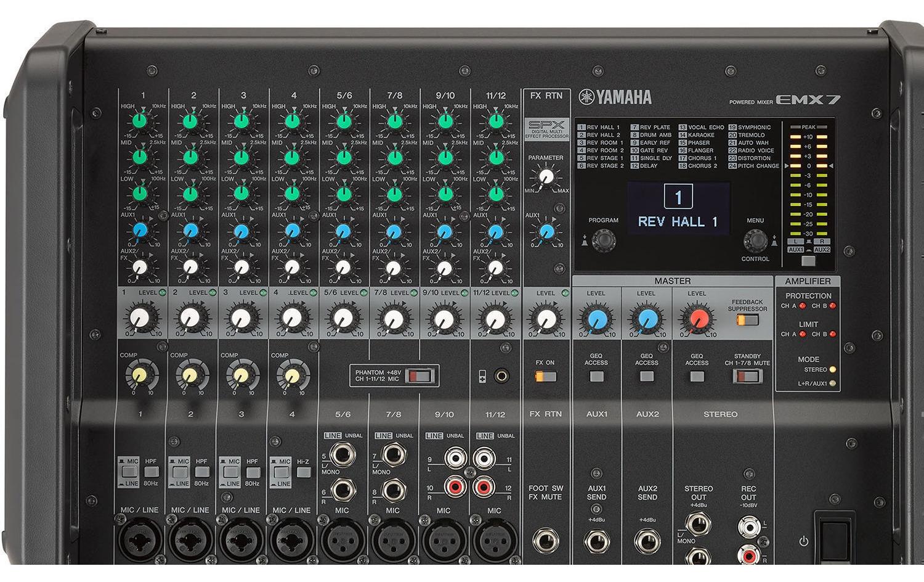Click the channel 5/6 LOW EQ knob

tap(344, 194)
